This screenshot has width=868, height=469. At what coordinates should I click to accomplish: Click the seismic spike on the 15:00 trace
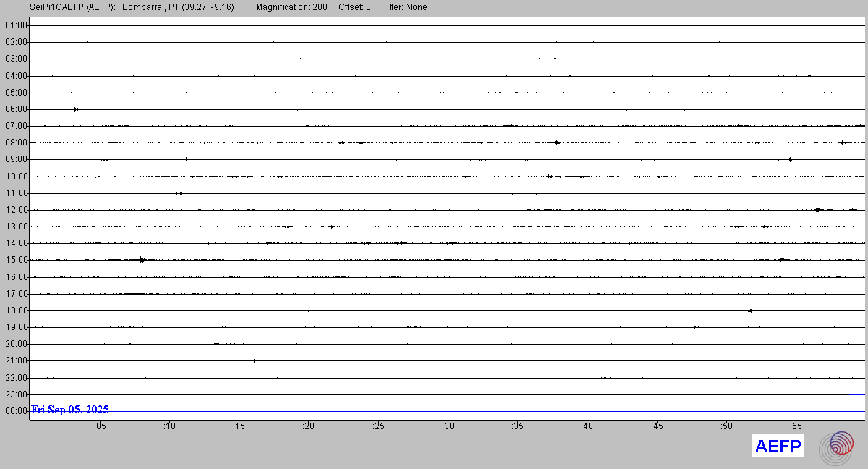[142, 260]
